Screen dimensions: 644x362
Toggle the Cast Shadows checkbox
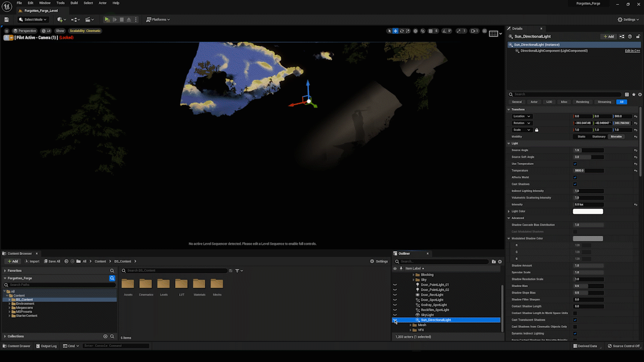pyautogui.click(x=575, y=184)
